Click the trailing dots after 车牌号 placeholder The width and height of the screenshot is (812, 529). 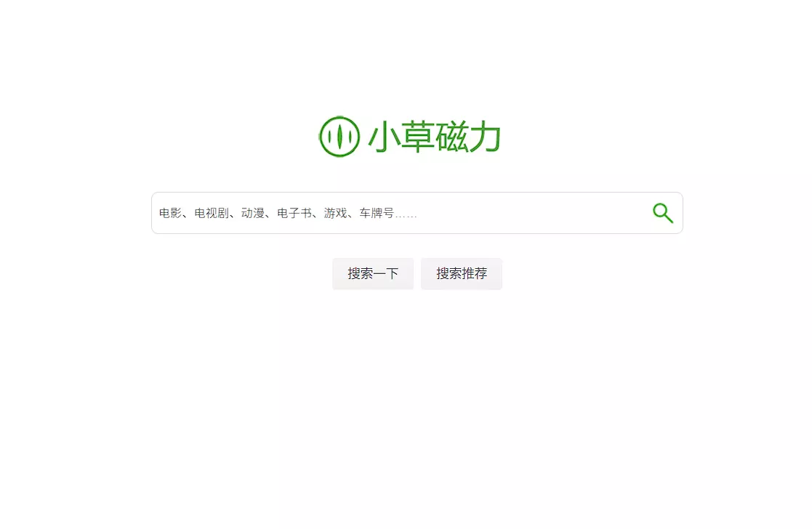(x=406, y=216)
